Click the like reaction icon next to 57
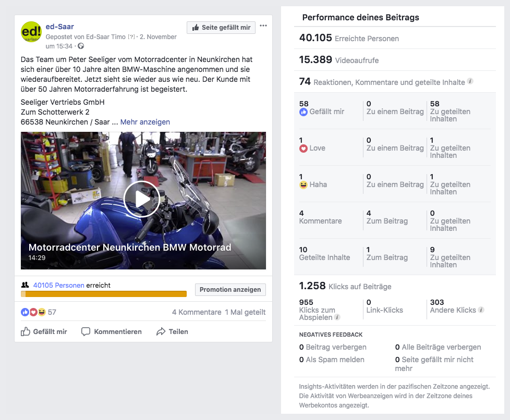510x420 pixels. (25, 312)
